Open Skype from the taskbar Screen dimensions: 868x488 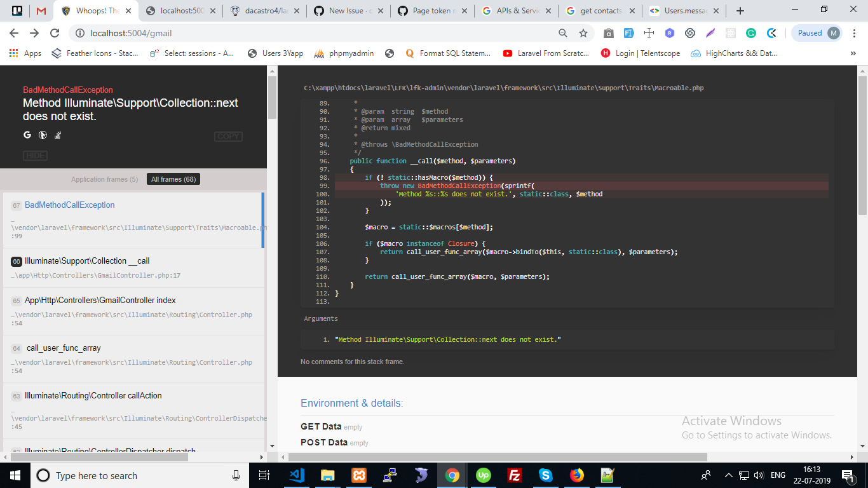point(545,475)
